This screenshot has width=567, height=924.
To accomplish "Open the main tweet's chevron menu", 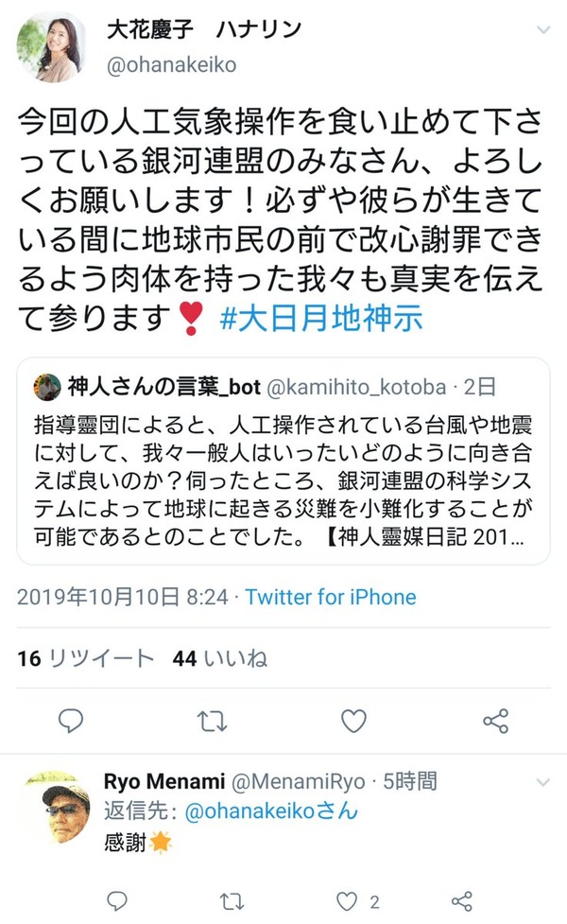I will pyautogui.click(x=542, y=30).
